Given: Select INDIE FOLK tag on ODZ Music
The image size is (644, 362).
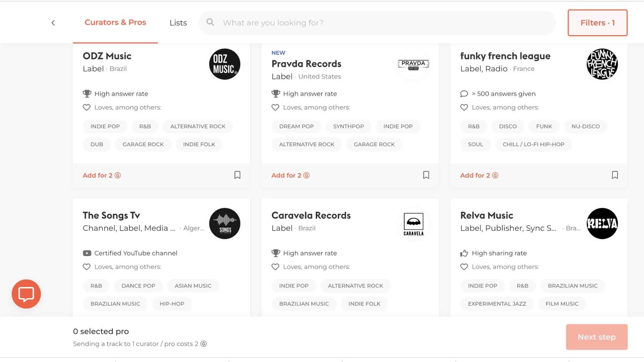Looking at the screenshot, I should pyautogui.click(x=199, y=144).
